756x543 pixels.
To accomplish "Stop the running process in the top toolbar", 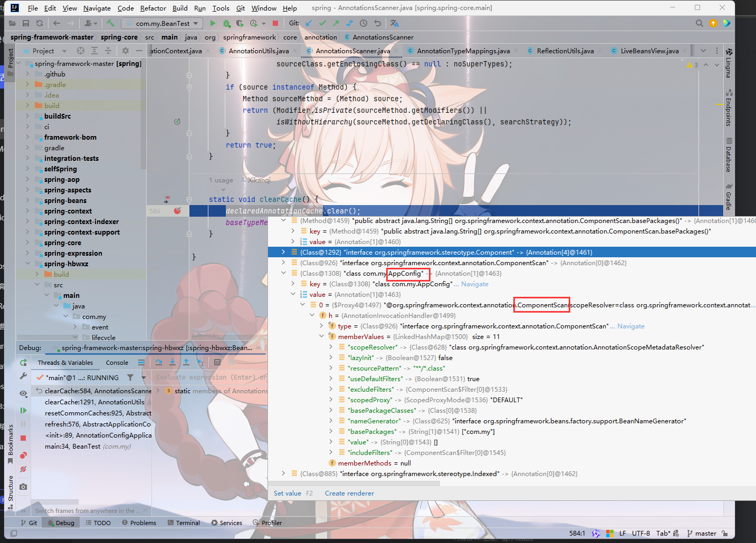I will tap(275, 23).
